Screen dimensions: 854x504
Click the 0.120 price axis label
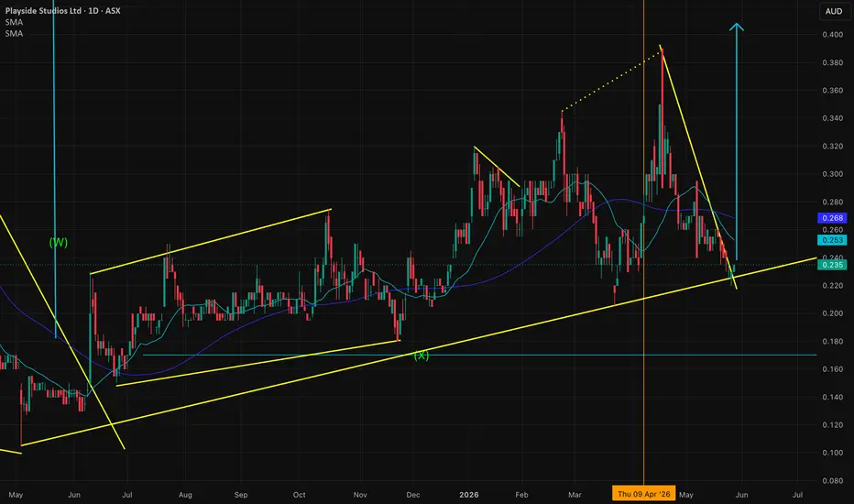832,425
